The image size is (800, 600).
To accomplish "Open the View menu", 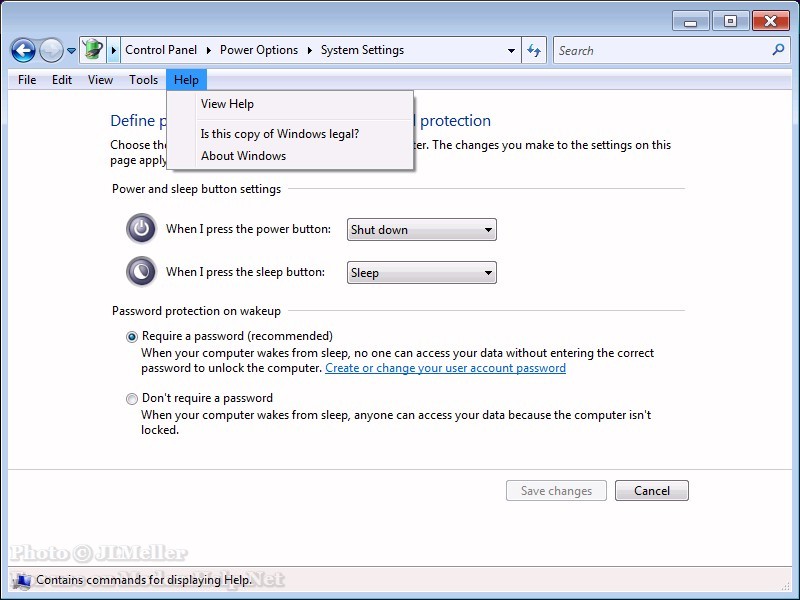I will (x=100, y=80).
